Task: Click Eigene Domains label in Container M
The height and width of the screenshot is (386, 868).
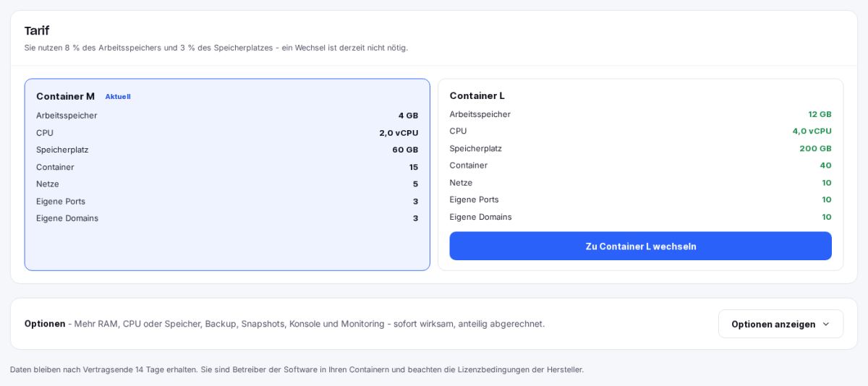Action: [x=67, y=218]
